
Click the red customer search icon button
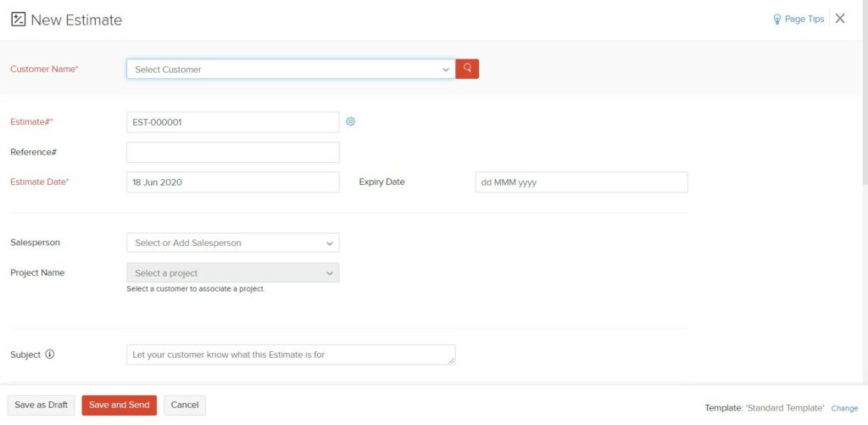coord(467,69)
